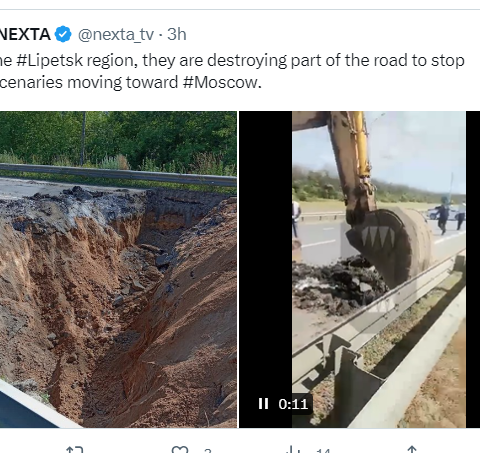
Task: Open the NEXTA profile name
Action: pos(25,34)
